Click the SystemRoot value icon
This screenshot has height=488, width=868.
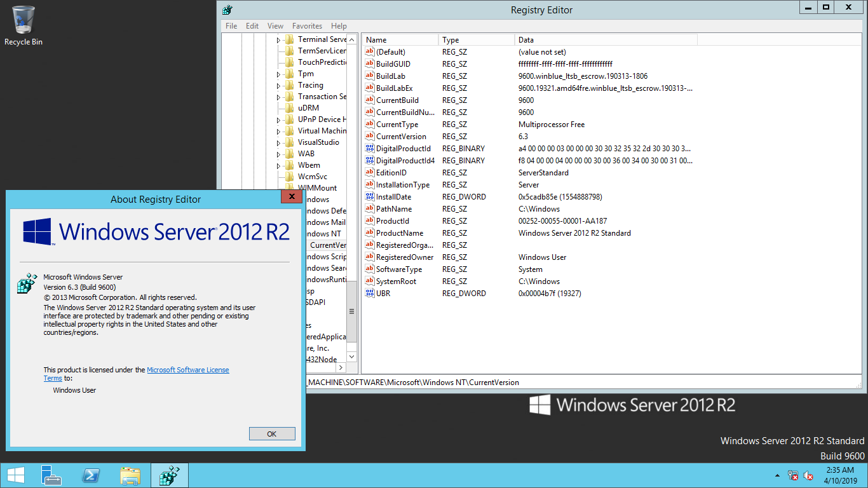click(370, 281)
